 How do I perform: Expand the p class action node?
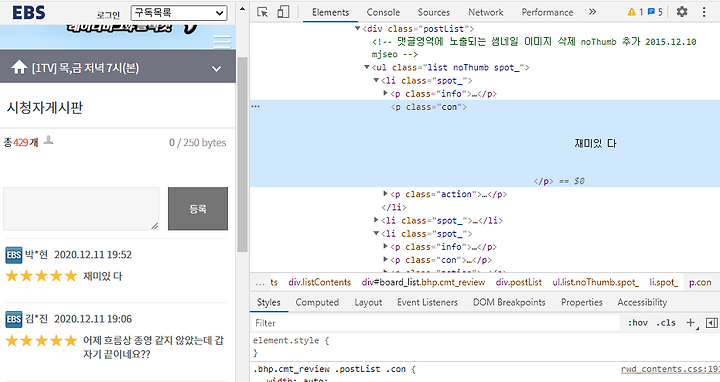click(385, 194)
